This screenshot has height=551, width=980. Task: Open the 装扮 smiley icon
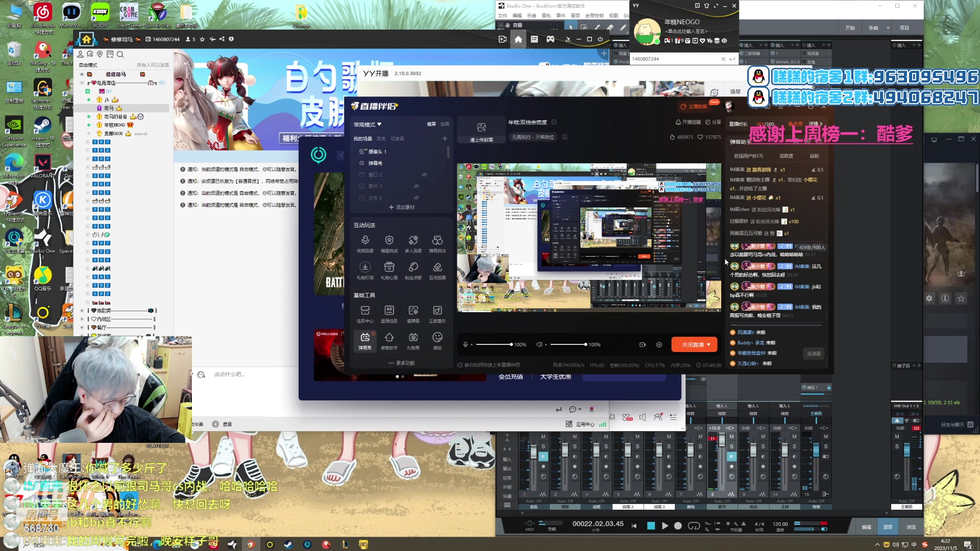click(x=437, y=341)
